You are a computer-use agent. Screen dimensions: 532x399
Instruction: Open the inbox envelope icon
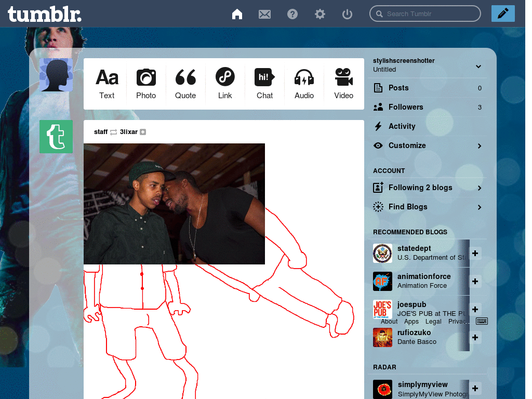[264, 14]
